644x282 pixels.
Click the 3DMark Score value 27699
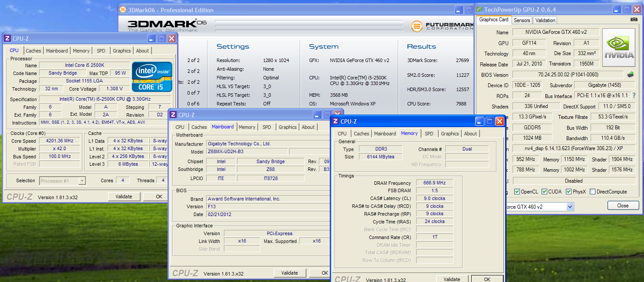(462, 60)
